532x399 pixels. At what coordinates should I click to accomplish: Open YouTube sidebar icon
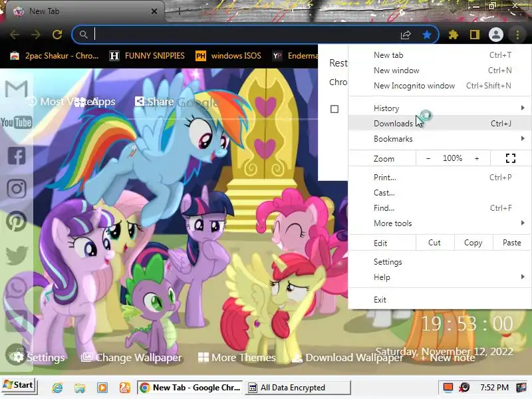(x=16, y=122)
